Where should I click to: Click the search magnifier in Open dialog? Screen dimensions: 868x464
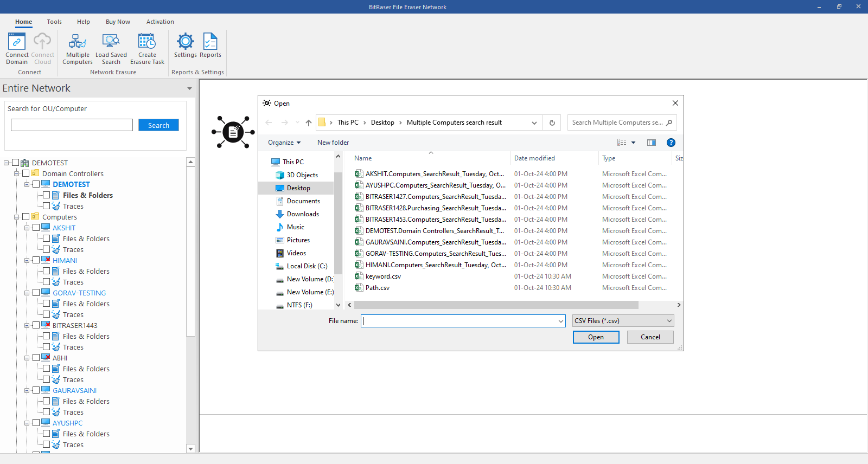coord(669,123)
